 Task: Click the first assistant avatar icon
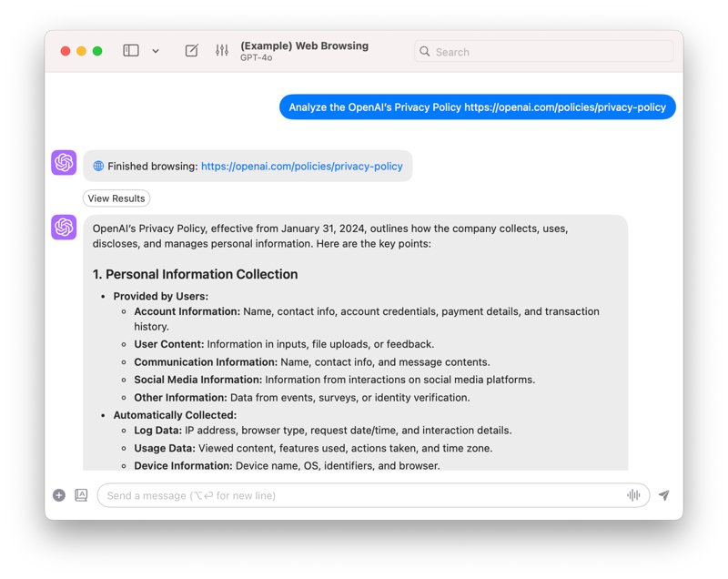[x=64, y=163]
